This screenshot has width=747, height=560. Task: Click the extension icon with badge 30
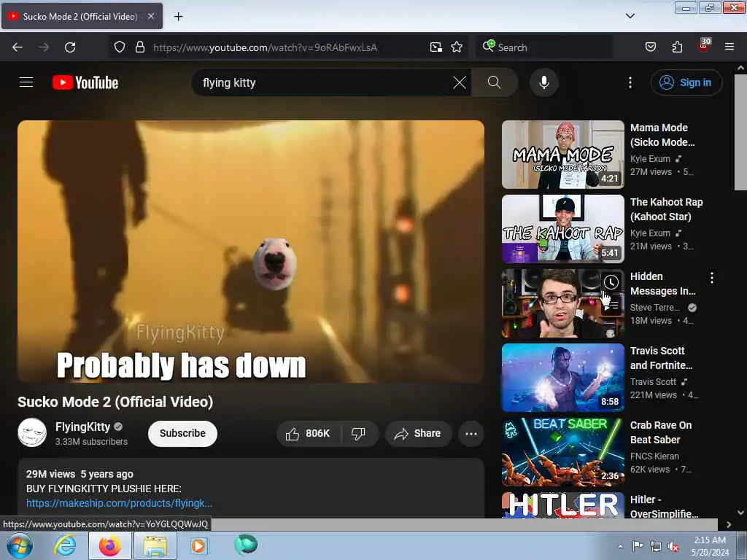pyautogui.click(x=704, y=46)
